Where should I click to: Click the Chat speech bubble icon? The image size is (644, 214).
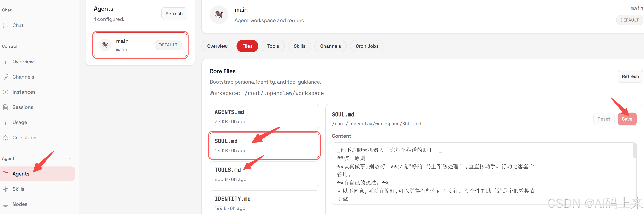click(x=6, y=25)
